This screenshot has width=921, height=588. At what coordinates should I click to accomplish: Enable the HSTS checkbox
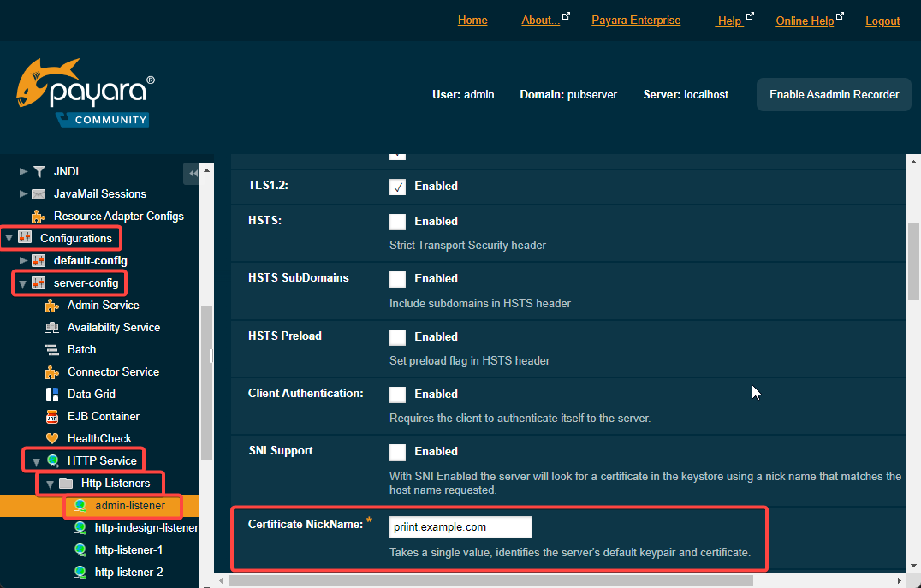tap(397, 222)
